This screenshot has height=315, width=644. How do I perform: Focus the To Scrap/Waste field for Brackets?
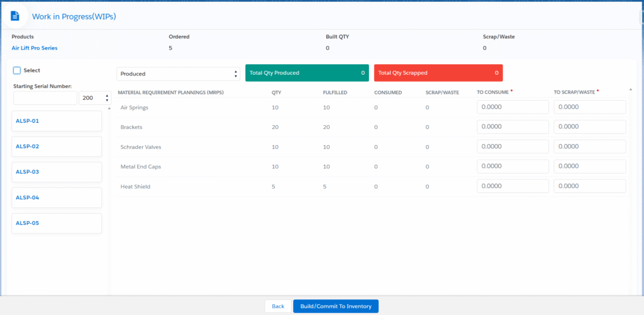click(x=589, y=127)
